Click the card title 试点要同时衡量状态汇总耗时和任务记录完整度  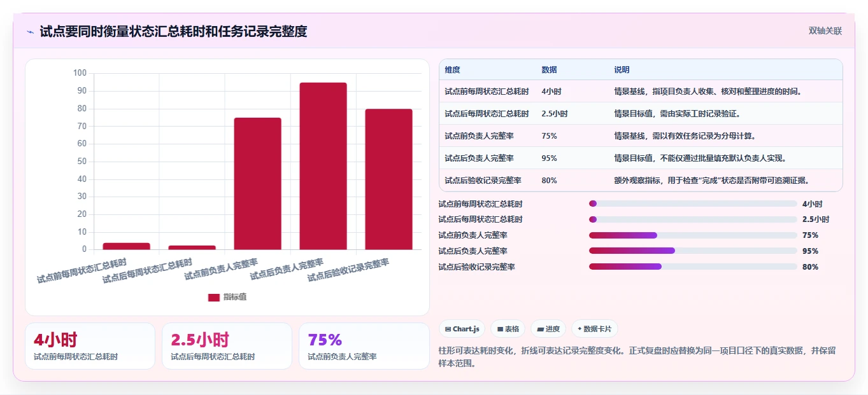click(x=173, y=31)
